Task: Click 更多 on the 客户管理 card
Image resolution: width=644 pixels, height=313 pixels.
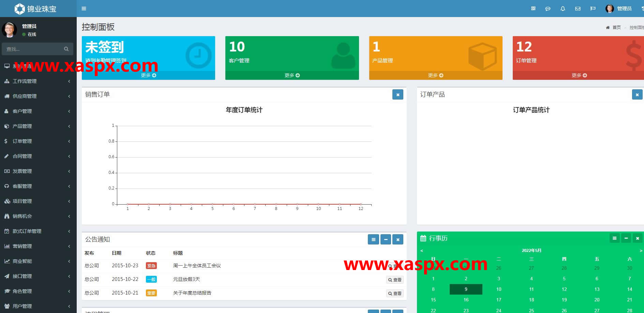Action: pos(292,75)
